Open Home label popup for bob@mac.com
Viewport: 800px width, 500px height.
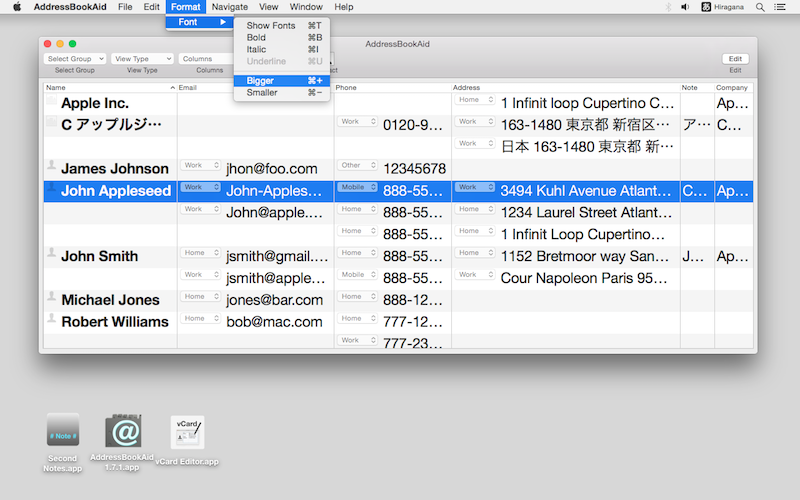click(x=201, y=318)
